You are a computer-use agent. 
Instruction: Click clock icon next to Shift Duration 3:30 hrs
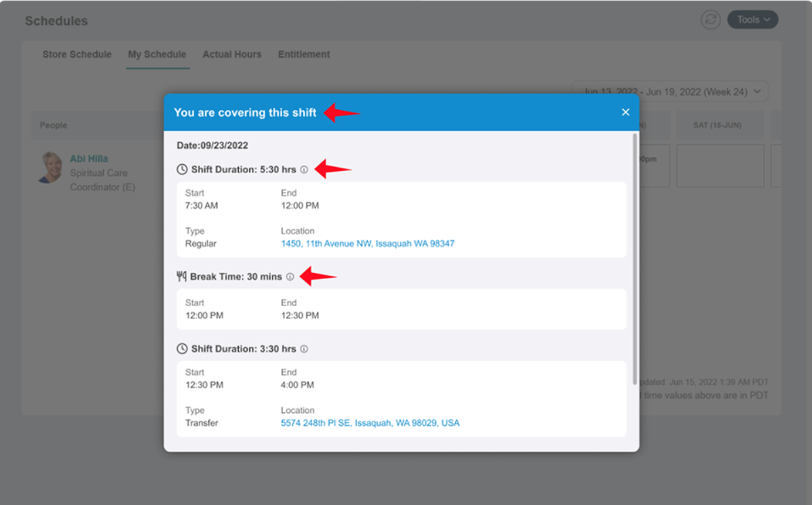click(182, 349)
